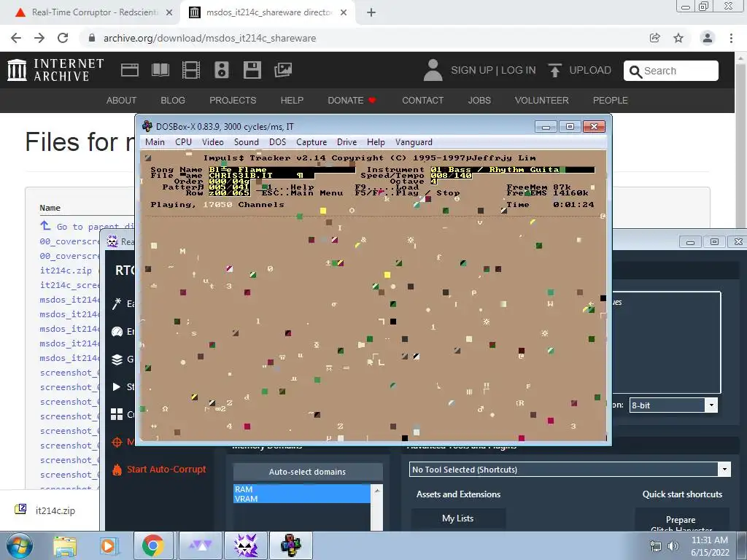
Task: Open the DOSBox-X Video menu
Action: pos(212,142)
